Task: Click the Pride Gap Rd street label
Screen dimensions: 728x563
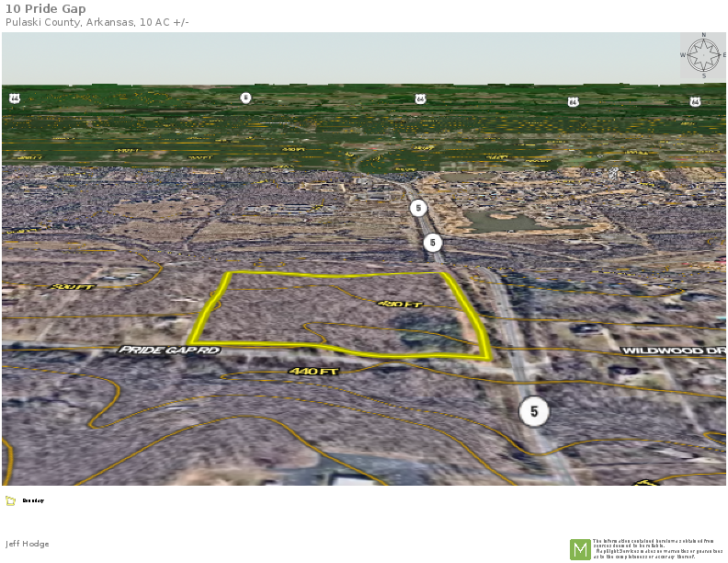Action: tap(169, 350)
